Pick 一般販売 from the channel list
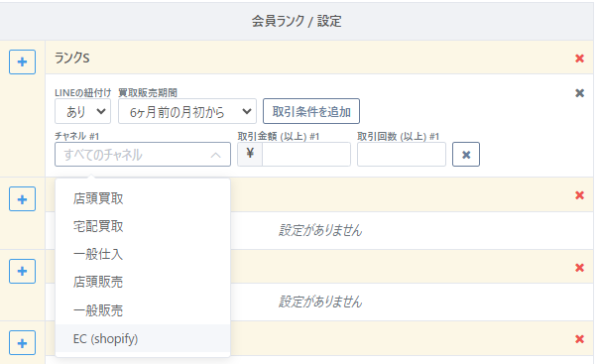 pyautogui.click(x=143, y=310)
